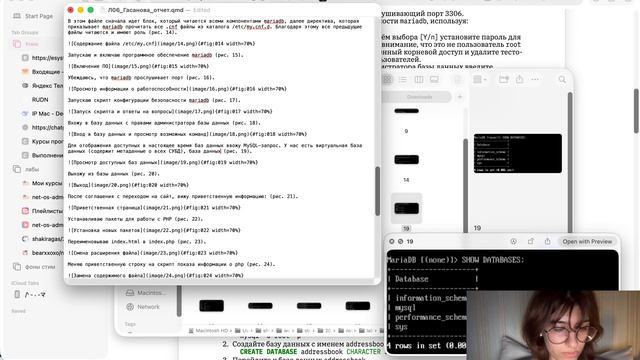Select Плейлисты tab in sidebar
Screen dimensions: 640x360
click(x=43, y=211)
